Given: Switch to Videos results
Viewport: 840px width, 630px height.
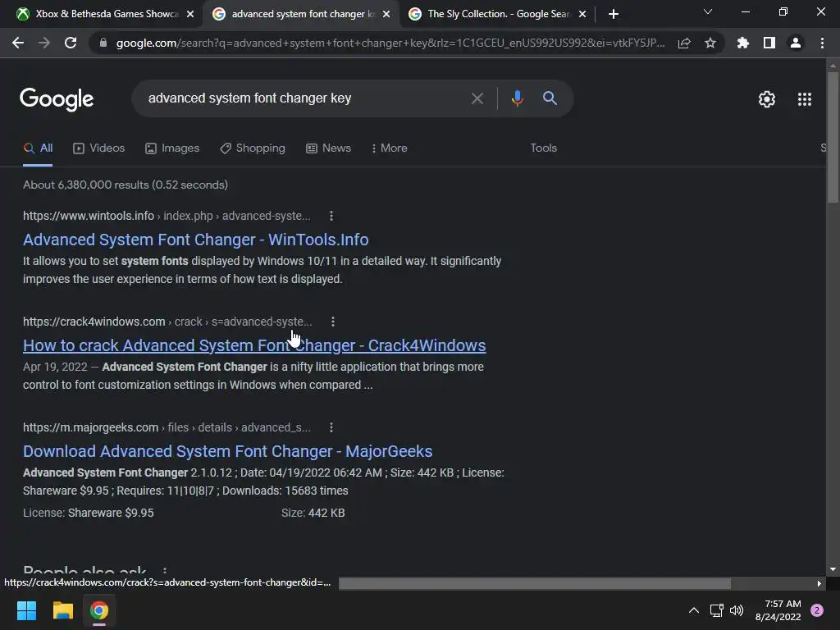Looking at the screenshot, I should (x=98, y=148).
